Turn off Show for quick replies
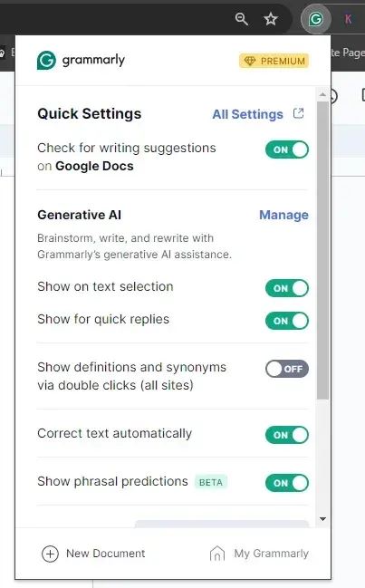 287,321
